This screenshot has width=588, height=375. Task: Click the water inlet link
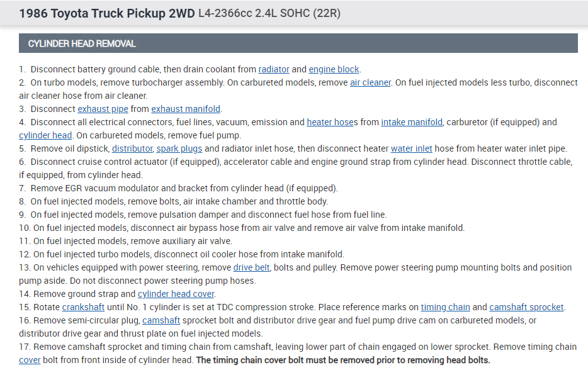412,148
